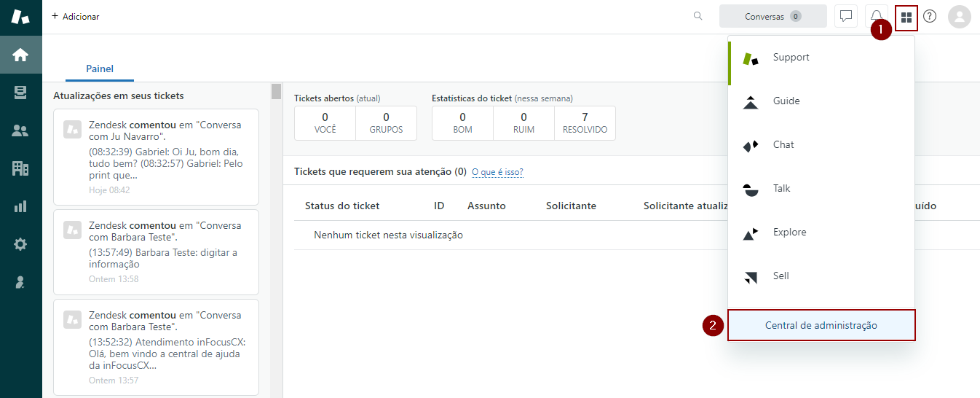Open the notifications bell icon
Viewport: 980px width, 398px height.
click(x=877, y=16)
